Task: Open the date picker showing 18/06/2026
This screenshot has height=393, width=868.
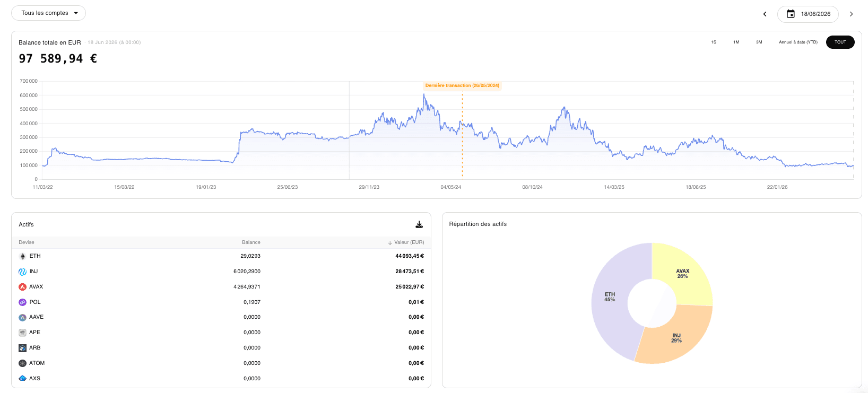Action: tap(808, 14)
